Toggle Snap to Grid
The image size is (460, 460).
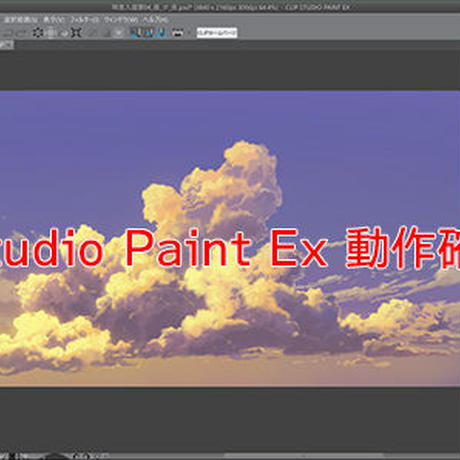[x=161, y=33]
